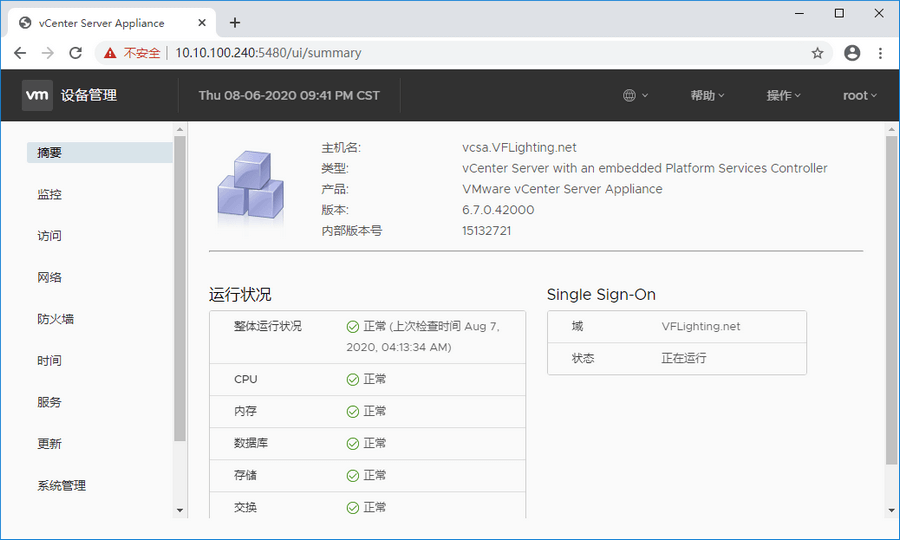The width and height of the screenshot is (900, 540).
Task: Select 摘要 in the sidebar
Action: [x=99, y=153]
